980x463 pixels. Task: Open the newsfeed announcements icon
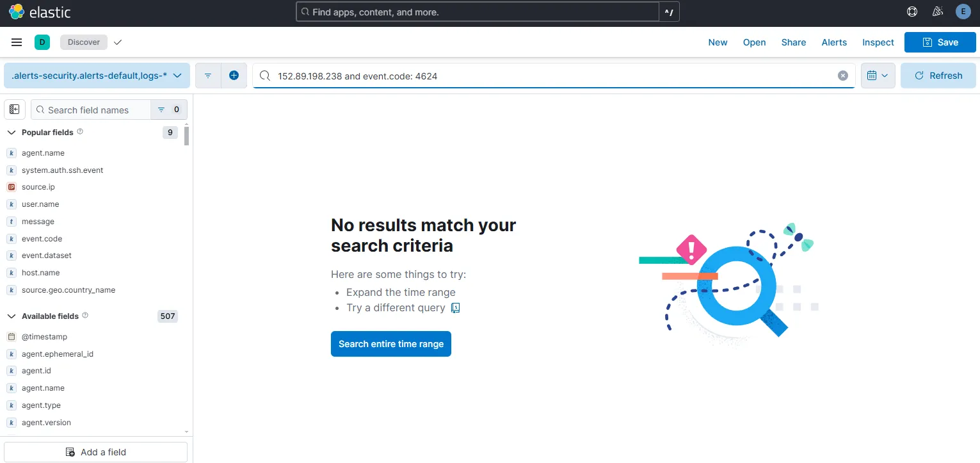tap(937, 11)
